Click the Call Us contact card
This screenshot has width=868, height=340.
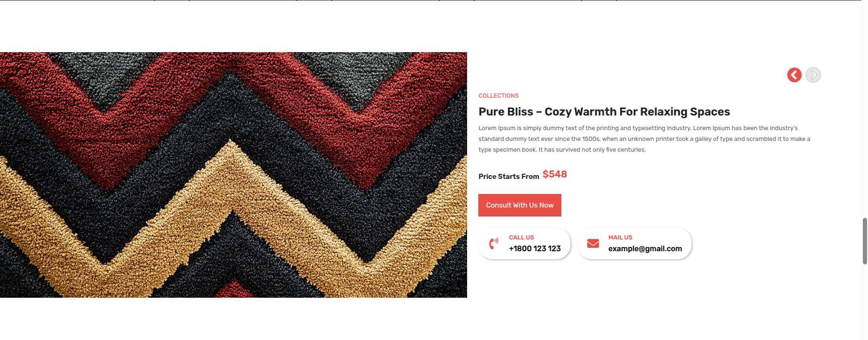[524, 243]
